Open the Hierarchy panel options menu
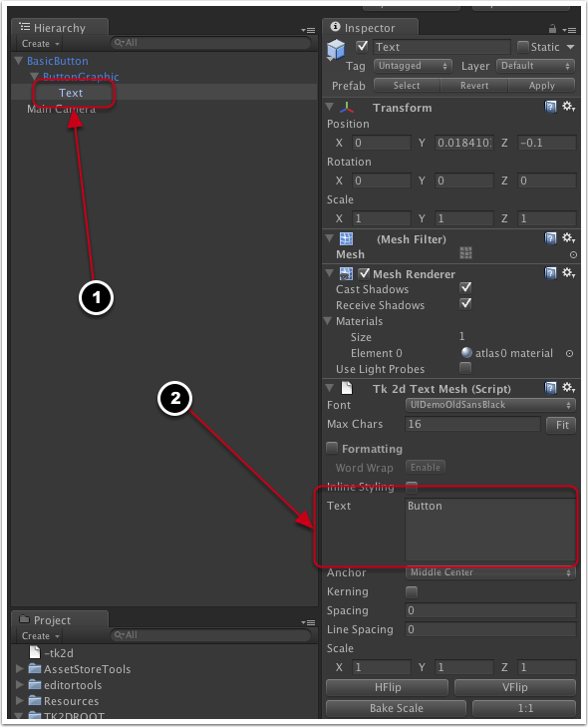Image resolution: width=588 pixels, height=727 pixels. (308, 30)
